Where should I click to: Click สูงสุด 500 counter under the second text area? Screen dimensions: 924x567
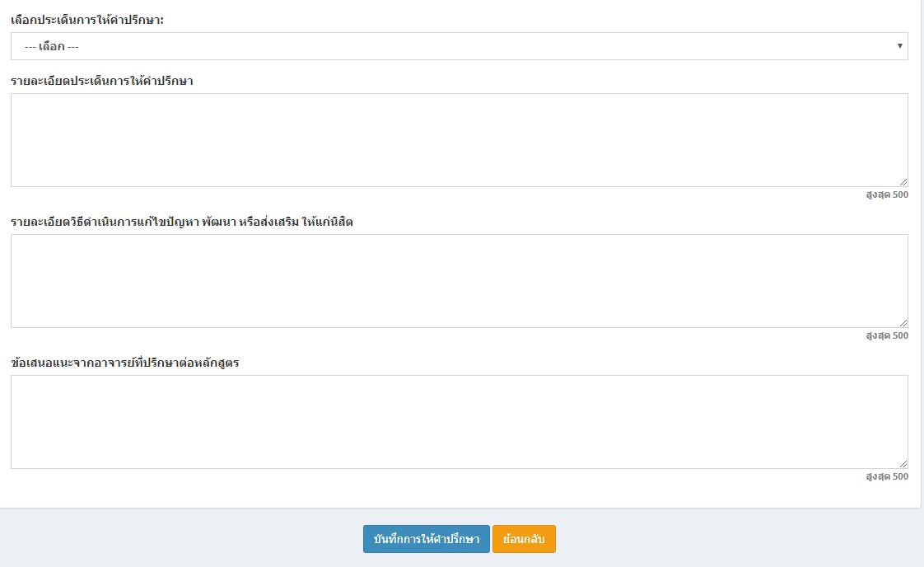[887, 336]
